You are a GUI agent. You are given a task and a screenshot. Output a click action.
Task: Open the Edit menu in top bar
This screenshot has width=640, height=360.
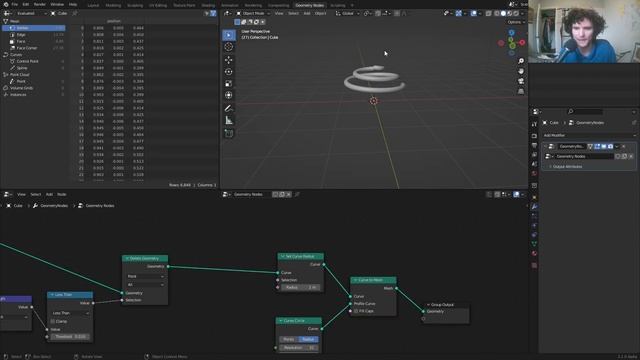26,4
